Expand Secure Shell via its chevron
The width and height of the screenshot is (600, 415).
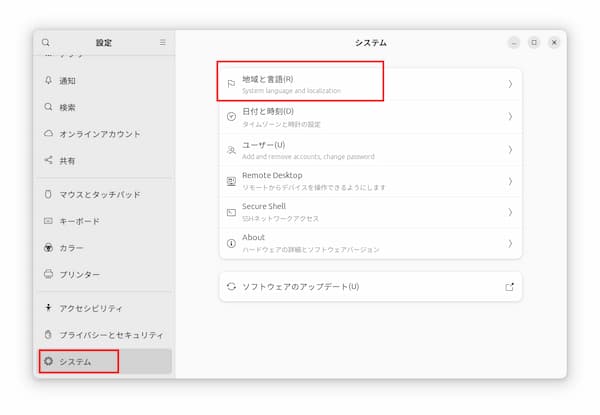point(510,212)
